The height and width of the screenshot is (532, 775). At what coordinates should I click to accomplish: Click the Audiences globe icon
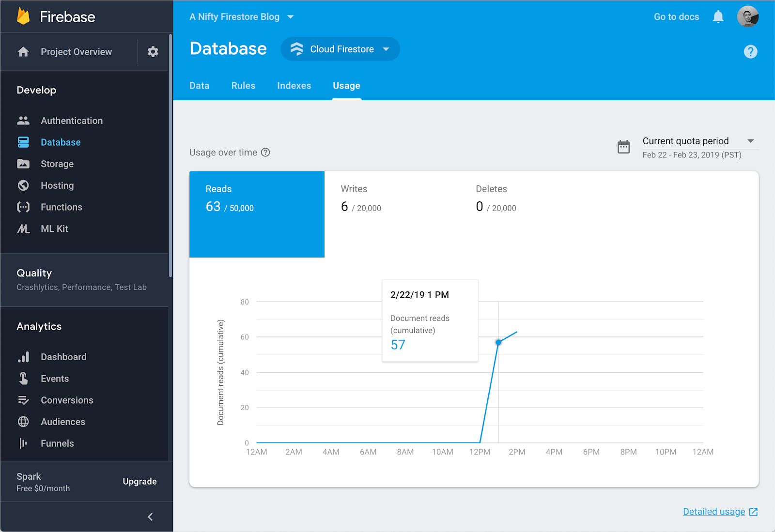click(x=23, y=422)
